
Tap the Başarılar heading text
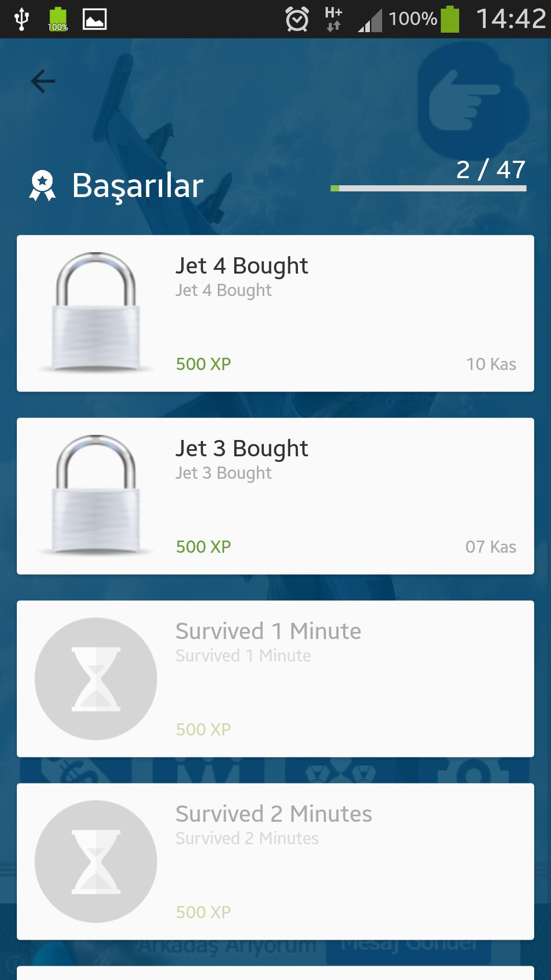pos(138,185)
